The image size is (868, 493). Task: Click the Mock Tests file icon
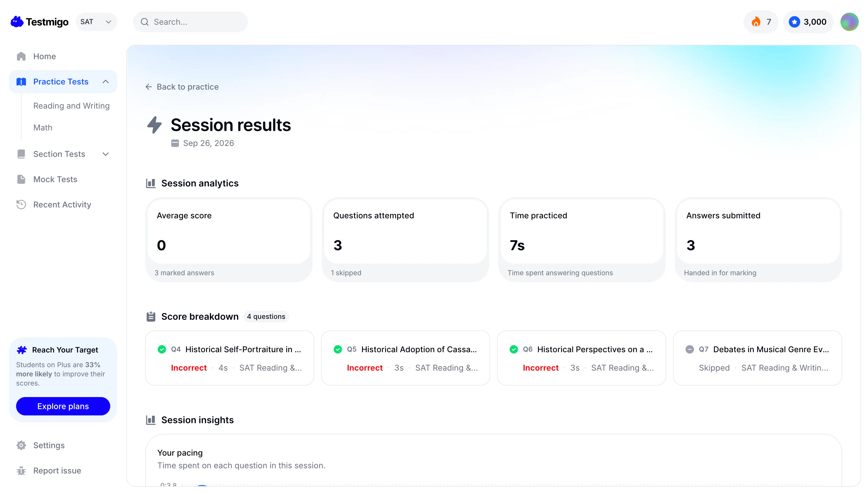pyautogui.click(x=21, y=179)
